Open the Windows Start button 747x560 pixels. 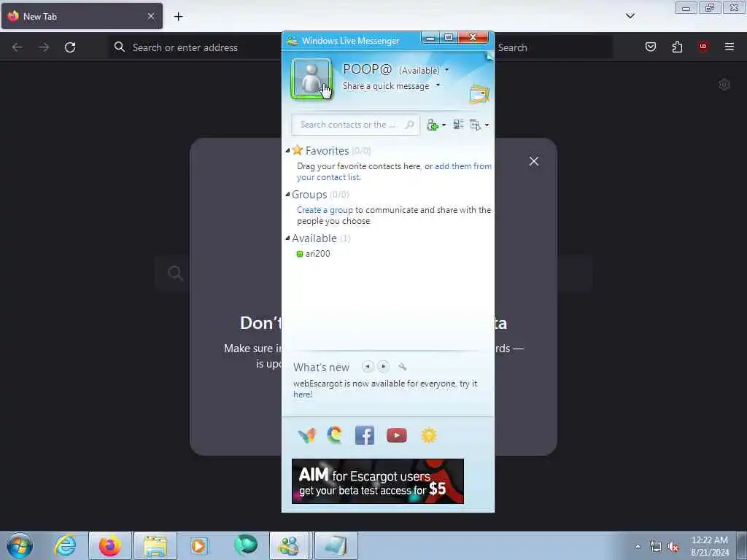point(20,545)
